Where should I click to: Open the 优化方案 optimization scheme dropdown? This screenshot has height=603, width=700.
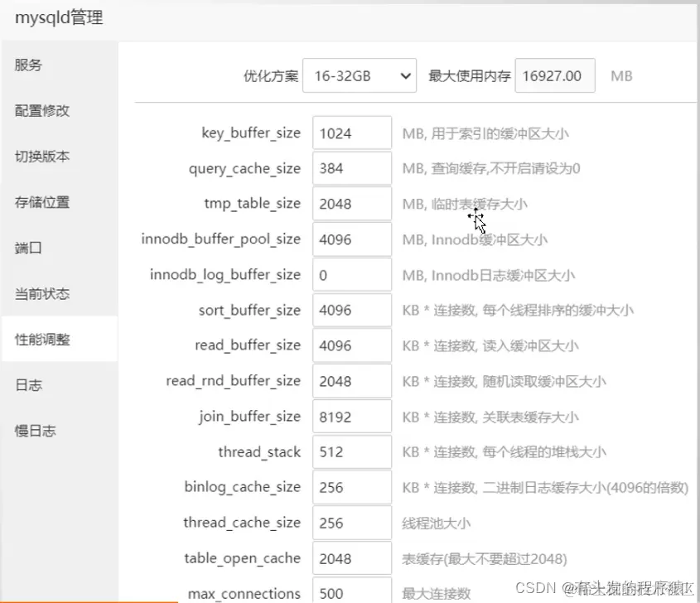point(360,75)
